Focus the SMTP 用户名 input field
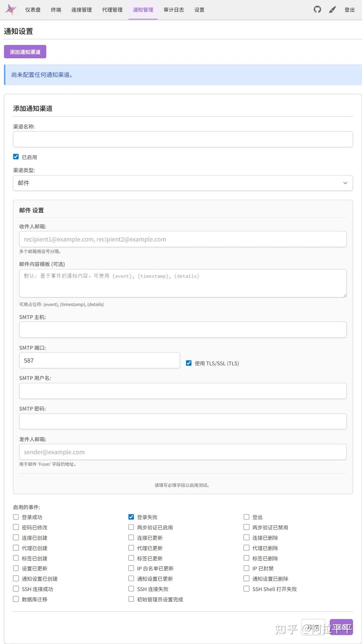The image size is (362, 644). (x=183, y=391)
